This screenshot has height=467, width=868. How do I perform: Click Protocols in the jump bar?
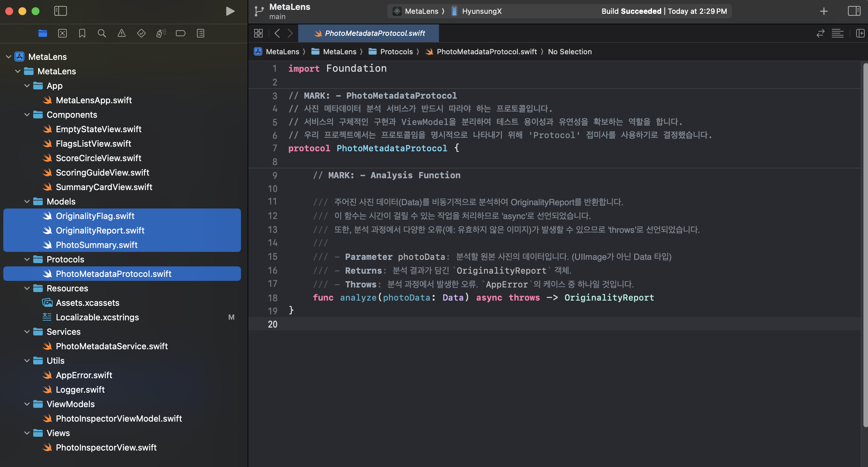[x=396, y=52]
